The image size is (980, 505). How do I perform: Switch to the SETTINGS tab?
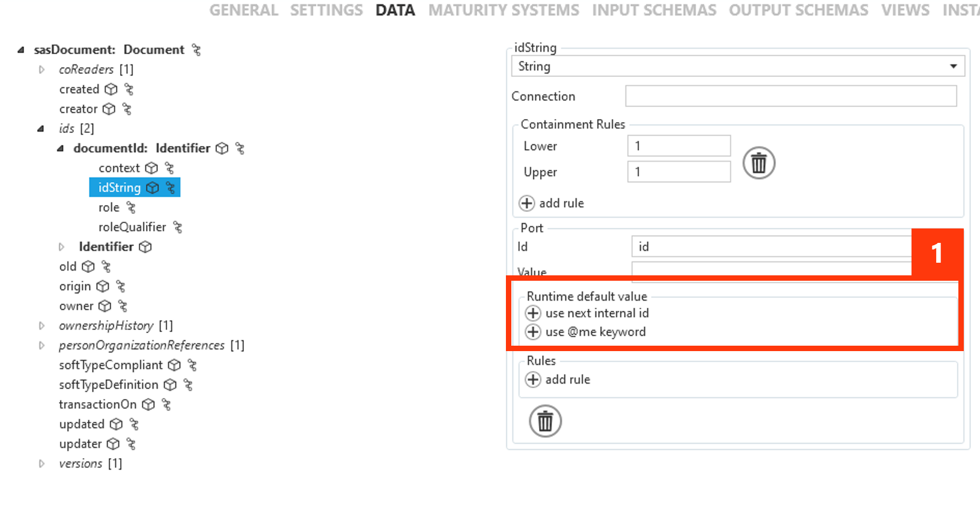(326, 10)
